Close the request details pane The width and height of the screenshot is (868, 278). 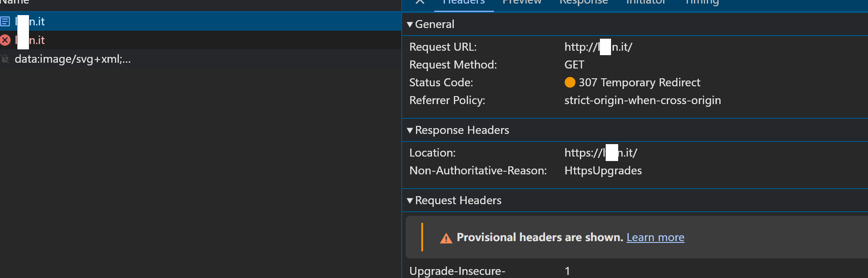(x=420, y=2)
